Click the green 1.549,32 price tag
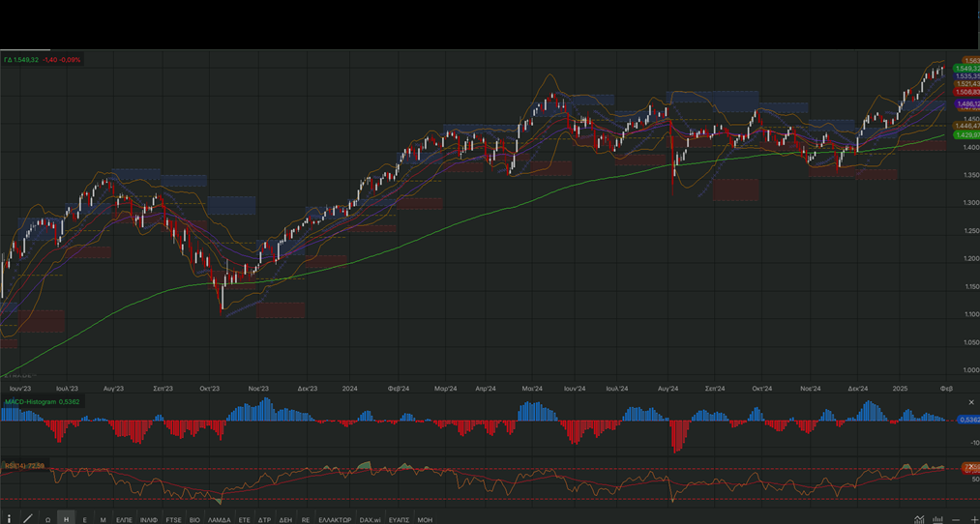The width and height of the screenshot is (980, 524). point(966,68)
